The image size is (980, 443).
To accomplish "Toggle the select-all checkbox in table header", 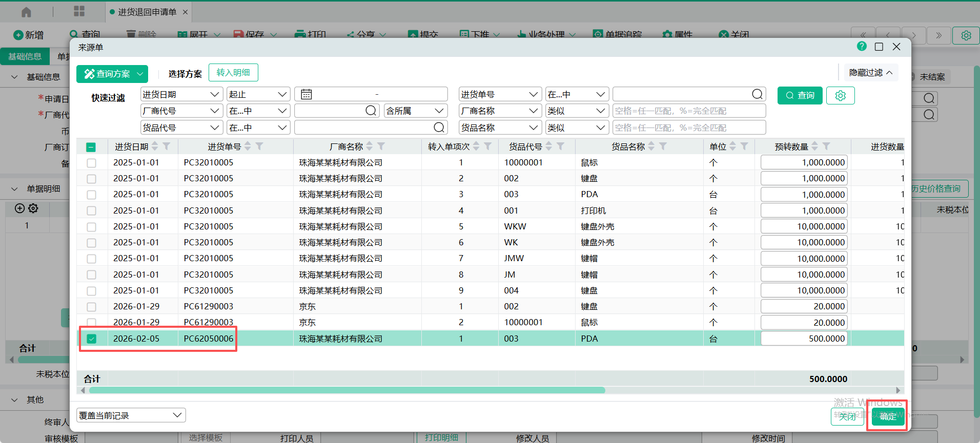I will pos(91,147).
